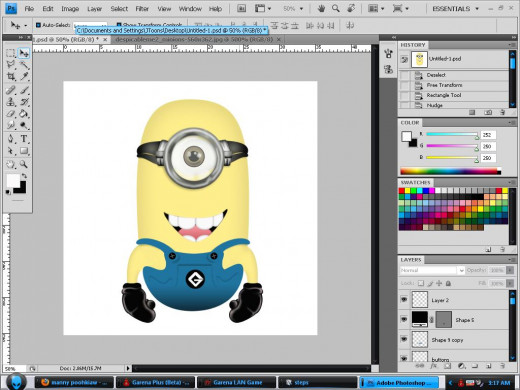Image resolution: width=520 pixels, height=390 pixels.
Task: Hide Shape 3 copy layer visibility
Action: click(x=404, y=339)
